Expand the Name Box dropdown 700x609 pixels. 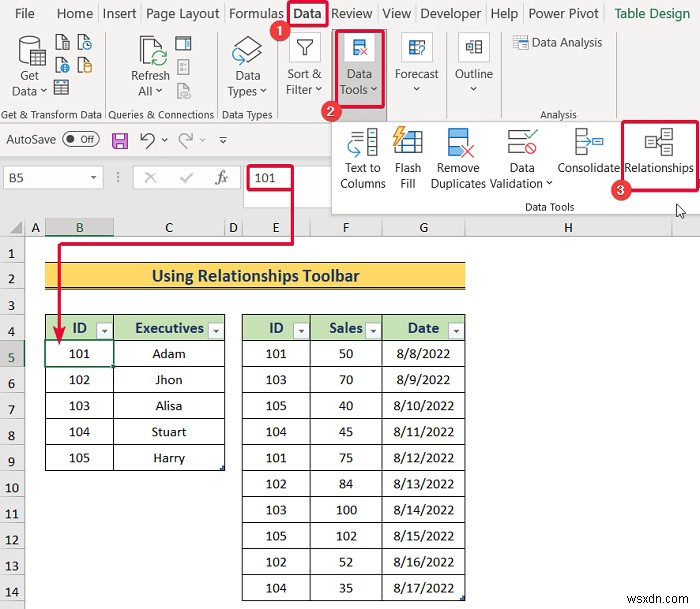coord(93,178)
